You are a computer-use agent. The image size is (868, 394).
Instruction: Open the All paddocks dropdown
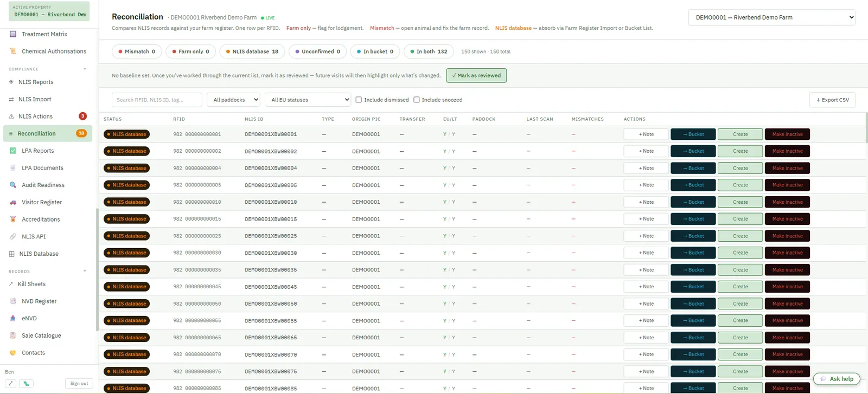pyautogui.click(x=233, y=100)
